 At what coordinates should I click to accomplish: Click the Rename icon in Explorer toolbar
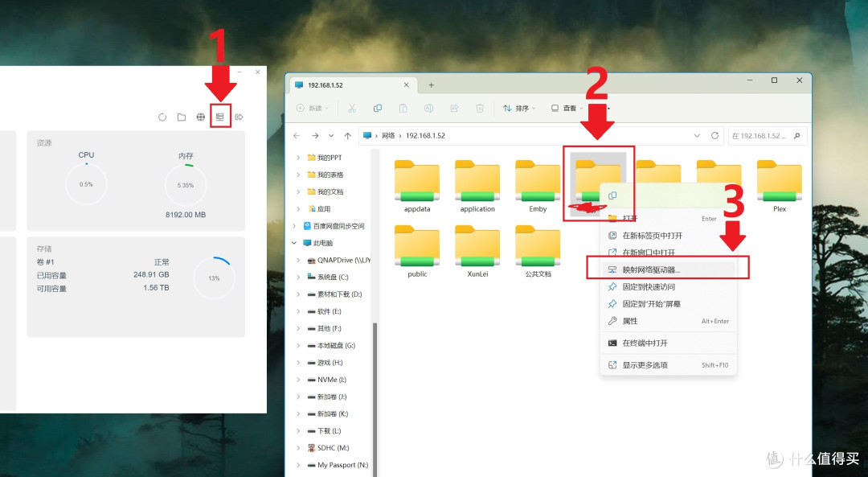(428, 108)
